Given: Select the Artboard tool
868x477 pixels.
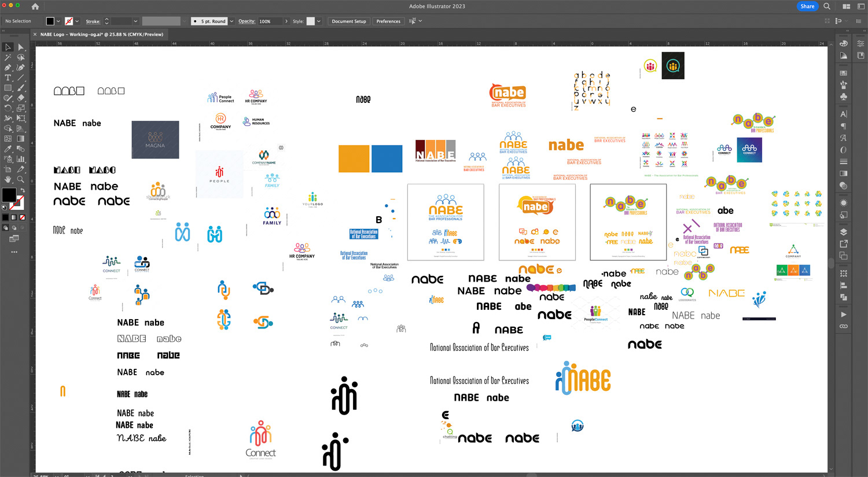Looking at the screenshot, I should click(8, 169).
